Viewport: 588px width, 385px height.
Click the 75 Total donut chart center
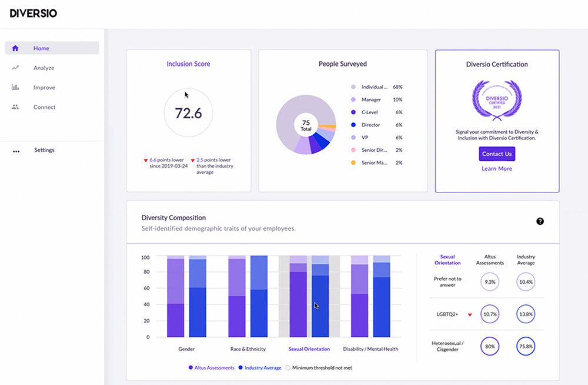pos(306,125)
